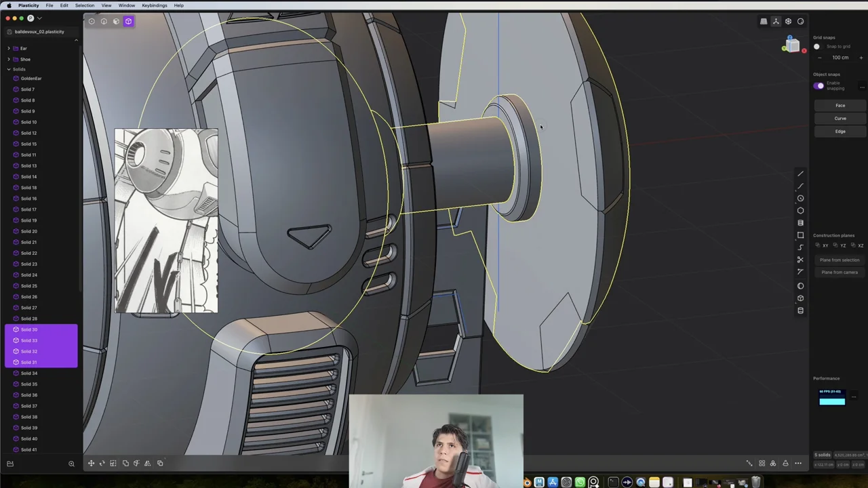The width and height of the screenshot is (868, 488).
Task: Disable the Enable snapping toggle
Action: pyautogui.click(x=819, y=85)
